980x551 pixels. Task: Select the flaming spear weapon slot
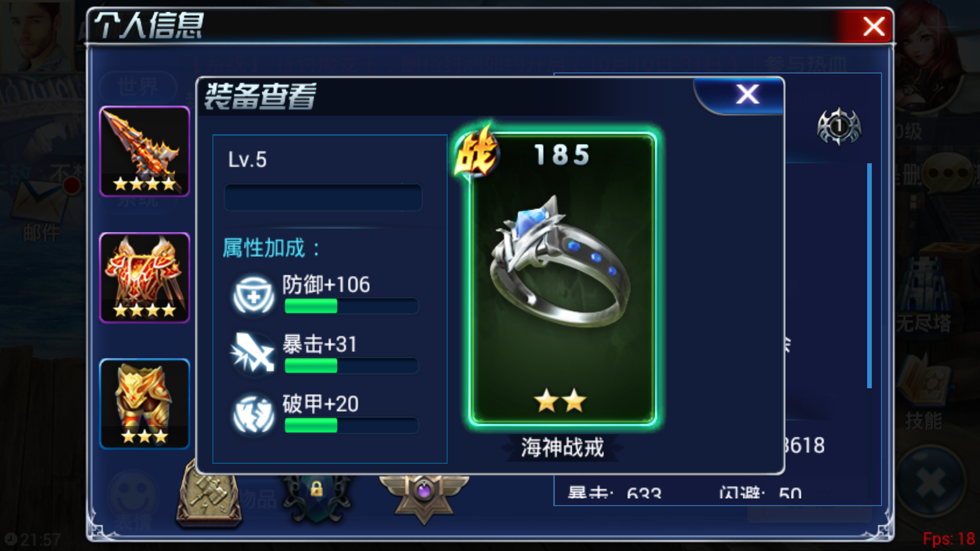coord(144,152)
